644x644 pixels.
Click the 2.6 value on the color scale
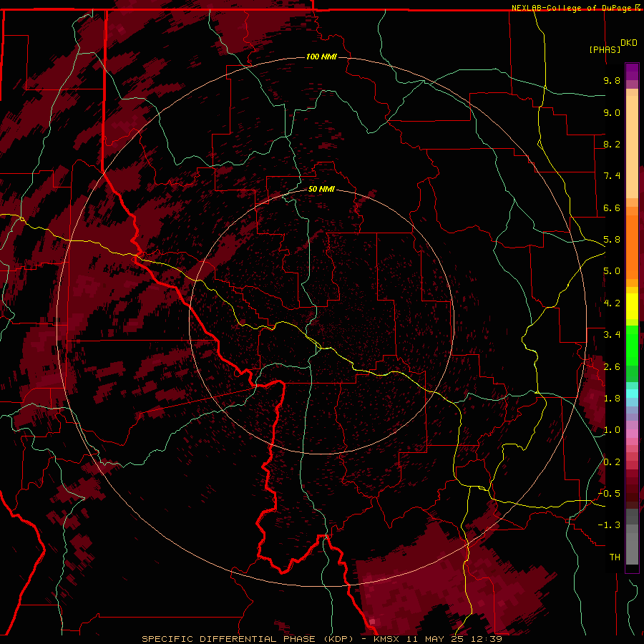click(612, 366)
